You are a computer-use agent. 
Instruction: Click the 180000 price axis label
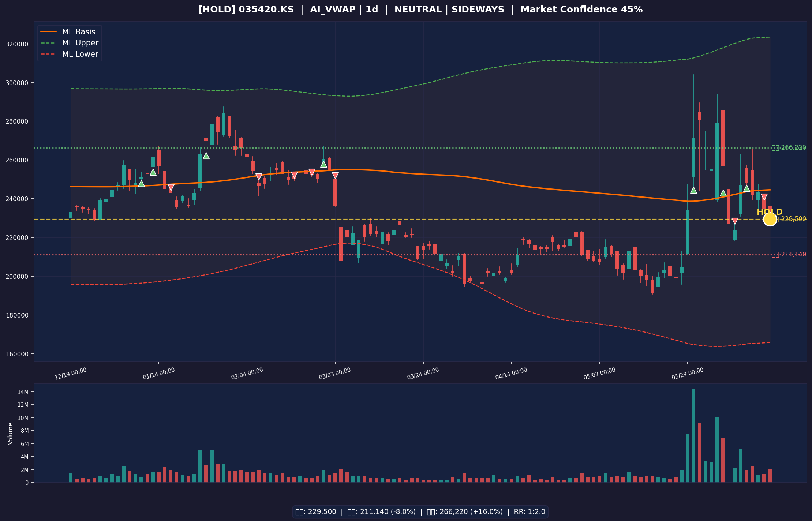(18, 315)
